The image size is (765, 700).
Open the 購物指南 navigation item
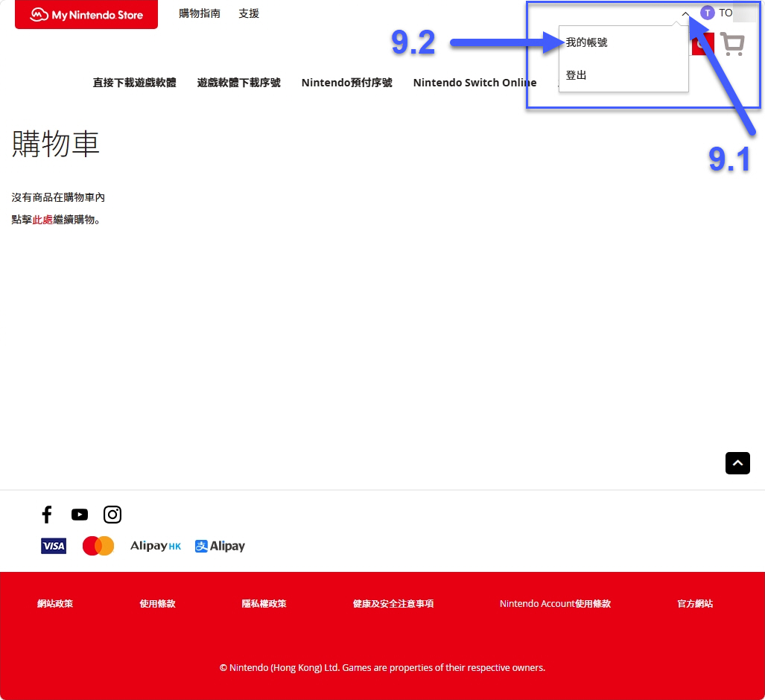click(x=199, y=13)
